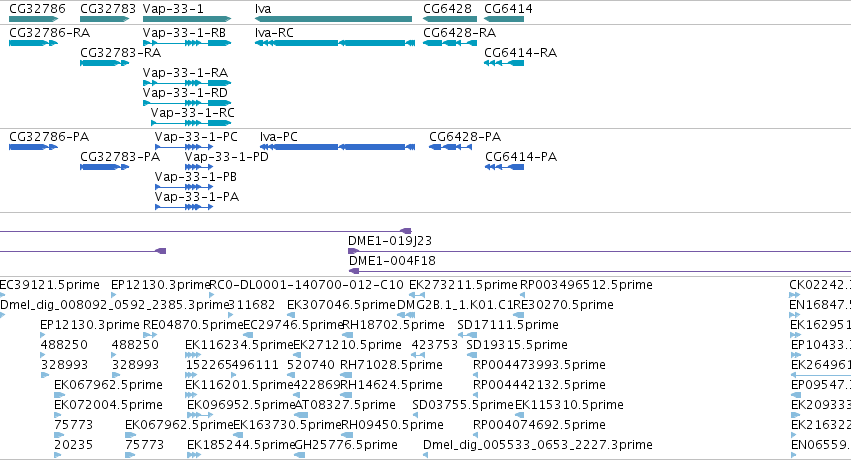The image size is (851, 460).
Task: Select the DME1-019J23 BAC clone
Action: [x=599, y=251]
